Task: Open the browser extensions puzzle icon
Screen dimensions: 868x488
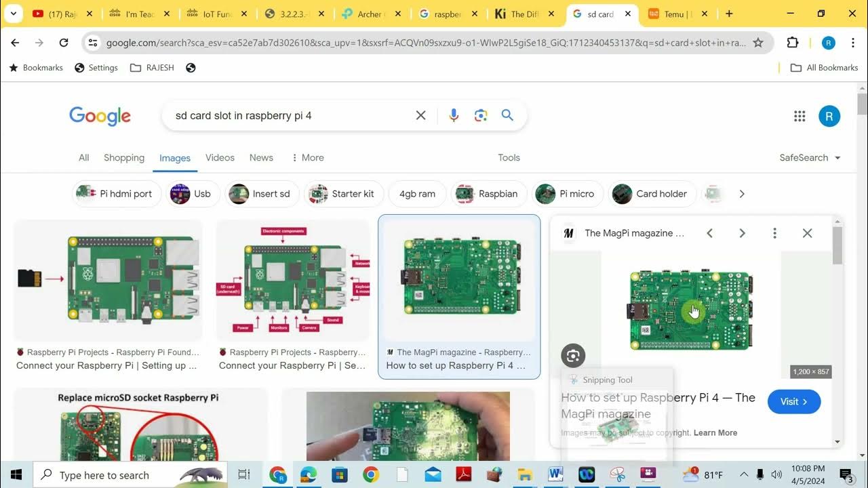Action: coord(793,43)
